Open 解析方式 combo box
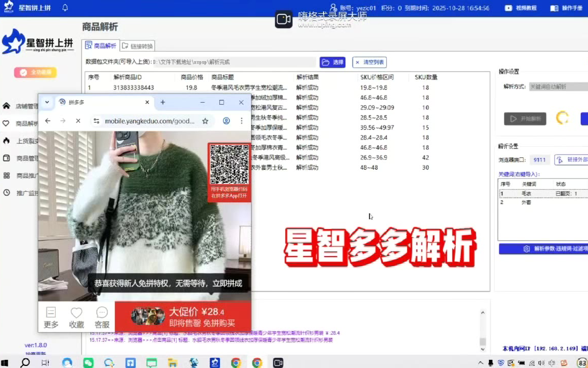Screen dimensions: 588x368 pos(558,87)
